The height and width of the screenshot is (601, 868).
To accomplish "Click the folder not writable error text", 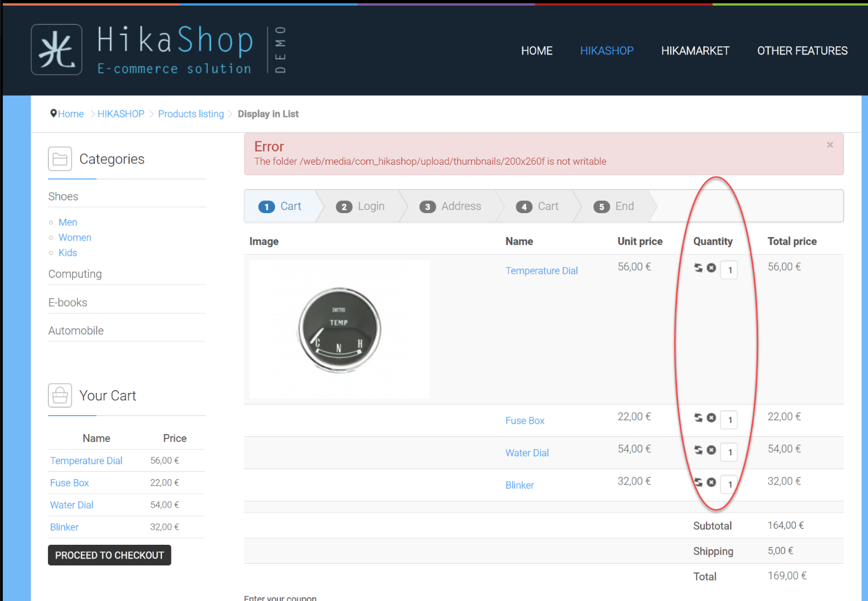I will (430, 161).
